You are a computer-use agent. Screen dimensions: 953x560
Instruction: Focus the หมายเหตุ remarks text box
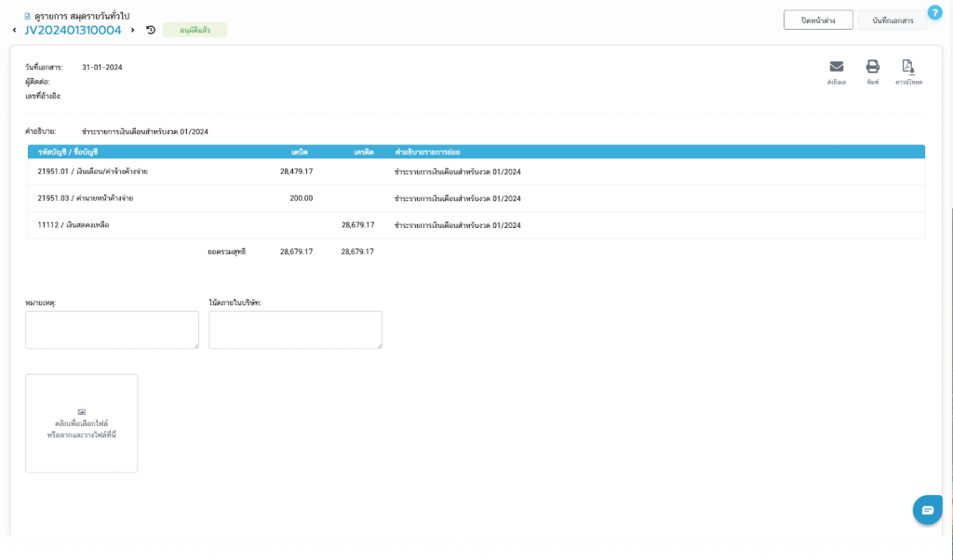(112, 329)
